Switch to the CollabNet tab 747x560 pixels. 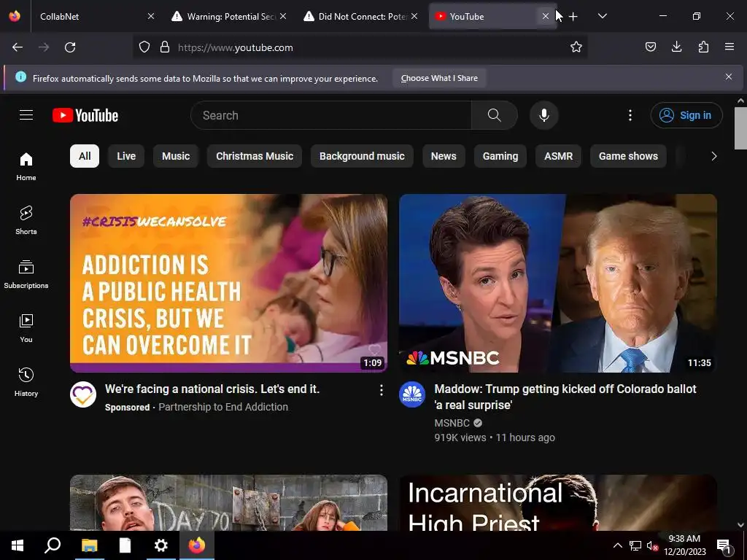click(90, 16)
